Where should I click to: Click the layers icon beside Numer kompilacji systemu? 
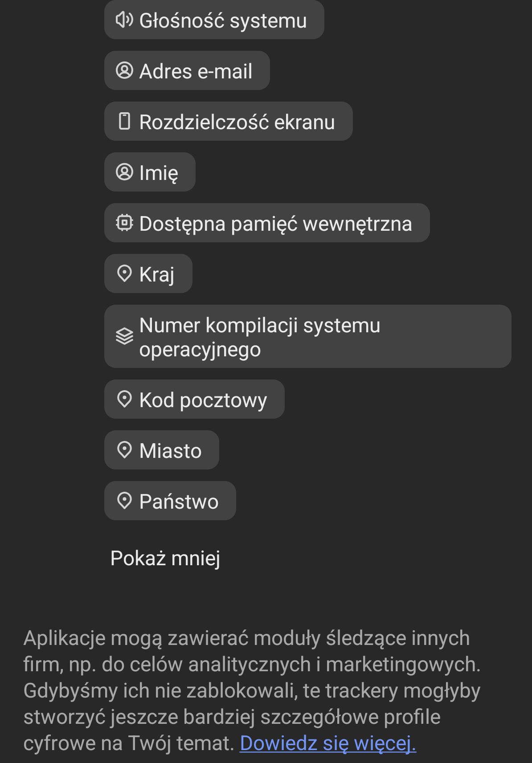pyautogui.click(x=124, y=336)
